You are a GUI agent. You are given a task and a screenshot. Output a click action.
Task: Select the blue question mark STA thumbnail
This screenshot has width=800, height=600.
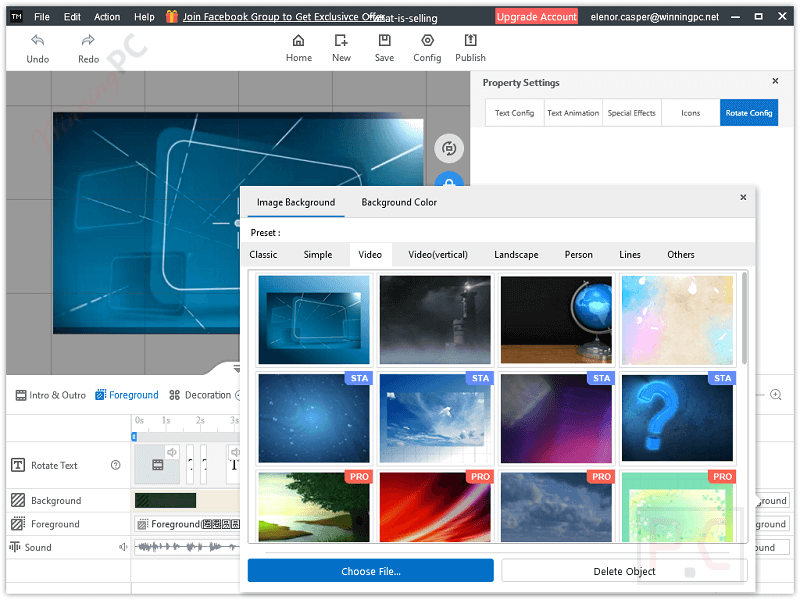click(678, 418)
